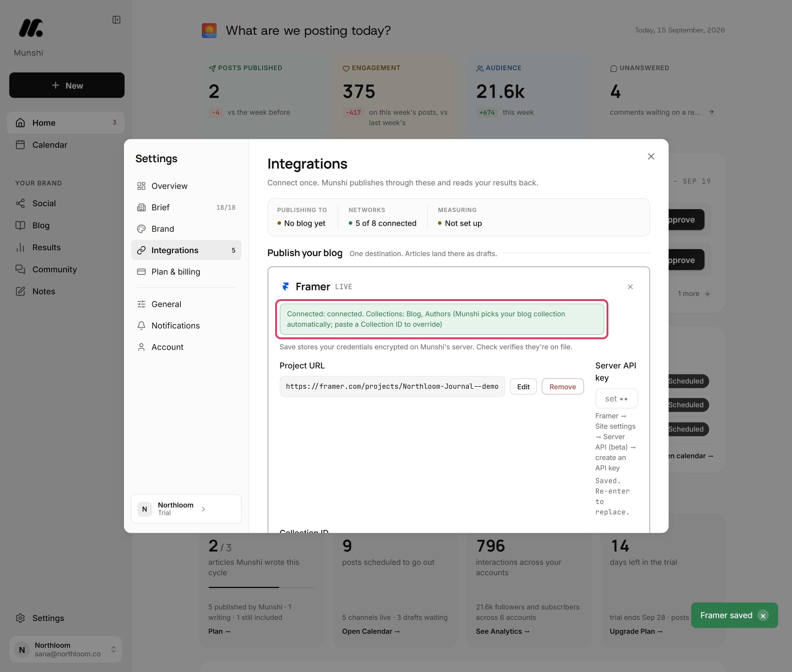792x672 pixels.
Task: Open the Blog book icon
Action: pyautogui.click(x=20, y=225)
